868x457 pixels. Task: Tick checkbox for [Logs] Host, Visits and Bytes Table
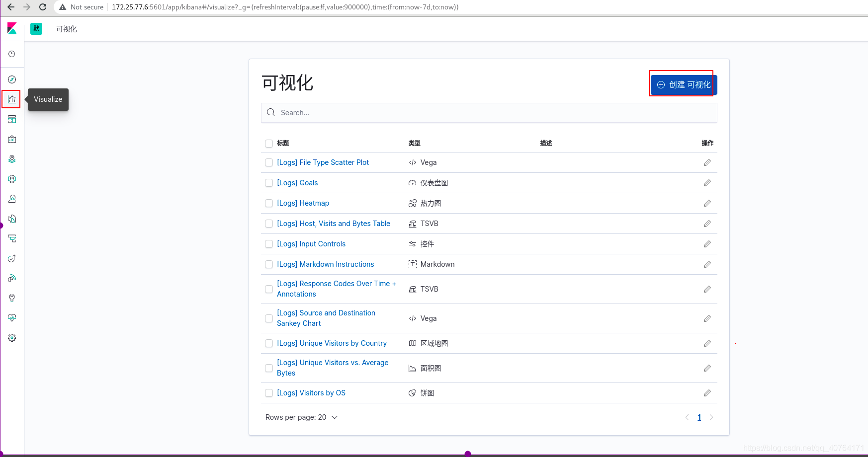tap(269, 224)
